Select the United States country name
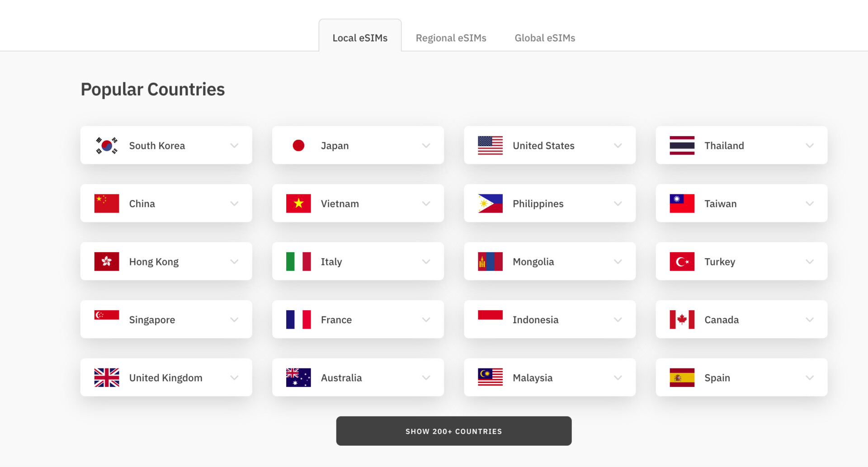The height and width of the screenshot is (467, 868). click(543, 146)
